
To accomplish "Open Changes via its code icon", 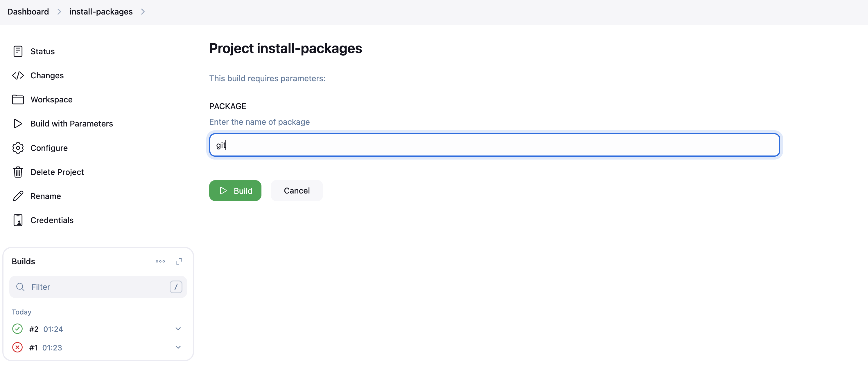I will [x=18, y=75].
